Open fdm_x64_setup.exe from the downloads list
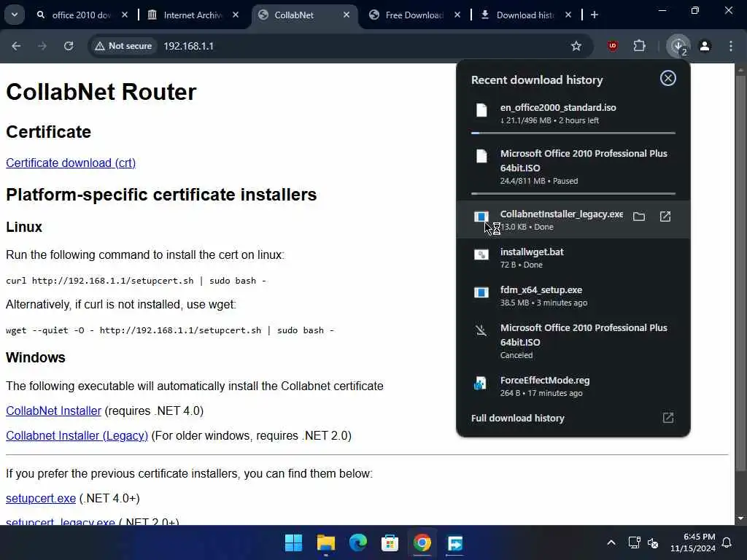 tap(573, 296)
